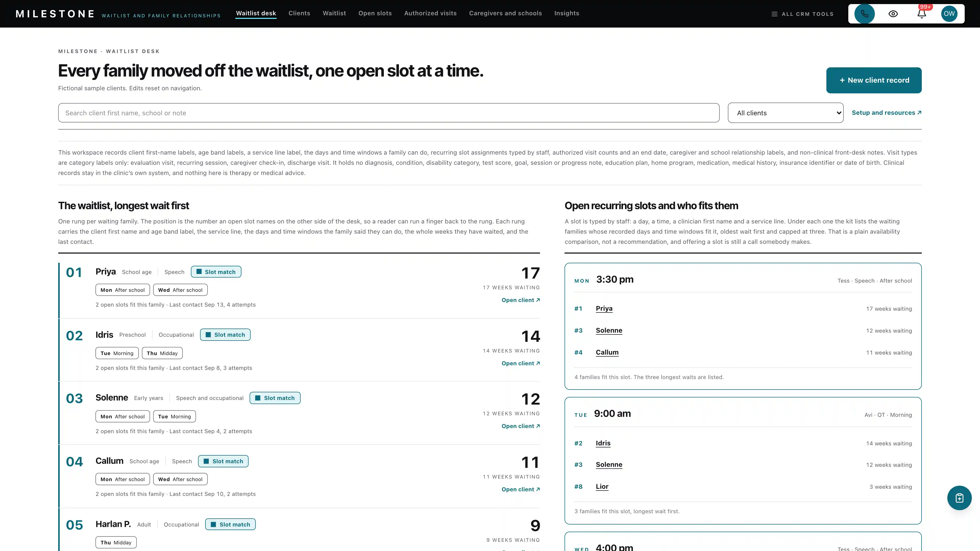This screenshot has height=551, width=980.
Task: Click 'Avi · OT · Morning' label
Action: click(x=888, y=415)
